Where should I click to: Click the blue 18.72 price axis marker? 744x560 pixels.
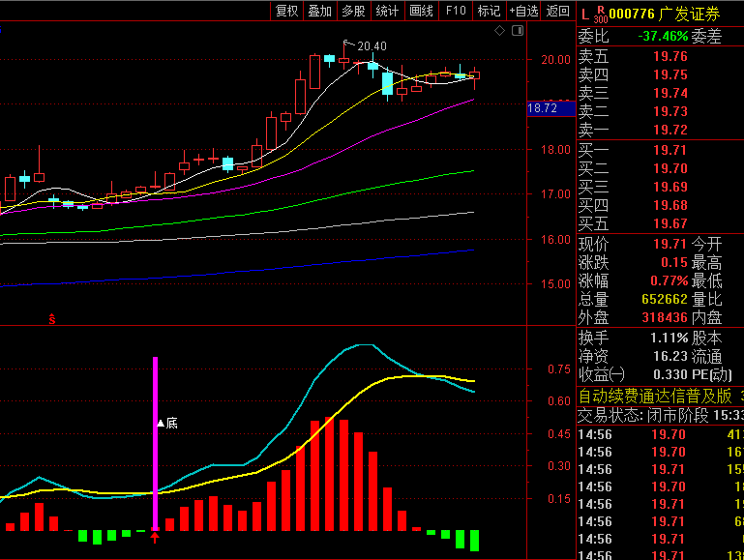click(543, 108)
